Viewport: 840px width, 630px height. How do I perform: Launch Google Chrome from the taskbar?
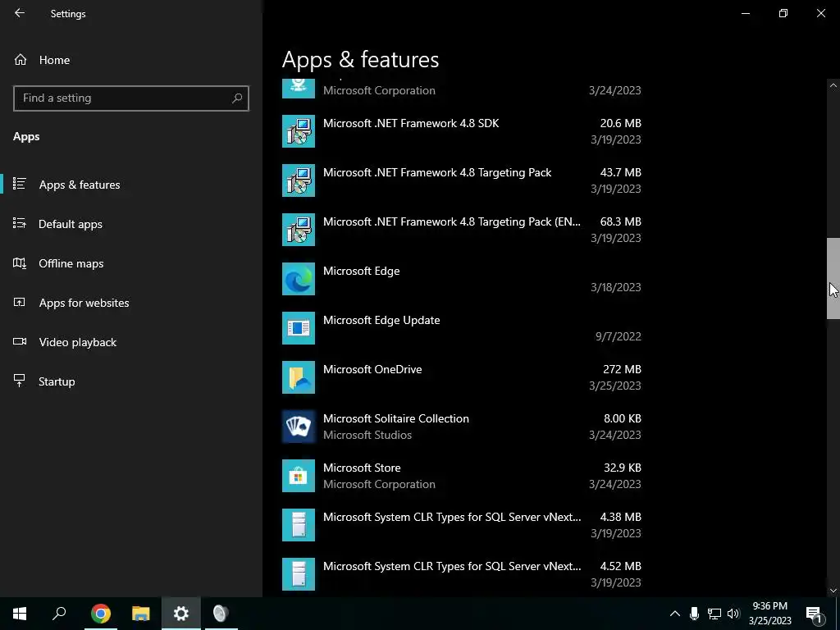pos(101,614)
